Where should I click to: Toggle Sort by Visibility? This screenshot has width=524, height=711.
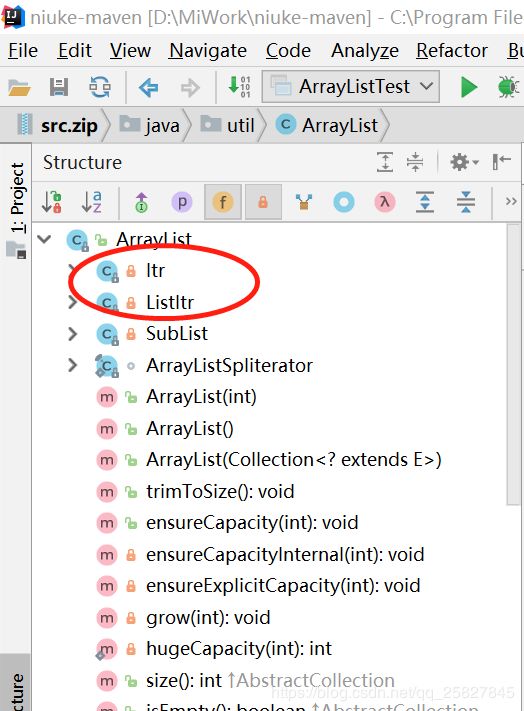click(51, 202)
